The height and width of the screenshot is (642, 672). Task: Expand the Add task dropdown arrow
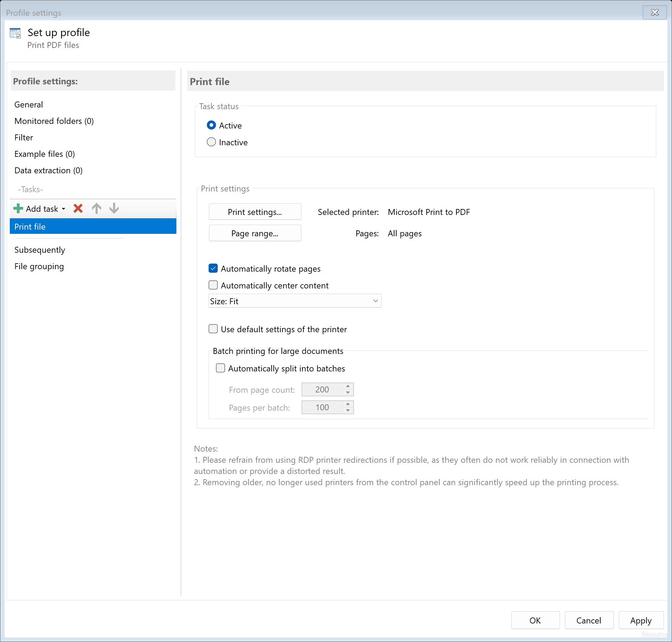pos(64,209)
